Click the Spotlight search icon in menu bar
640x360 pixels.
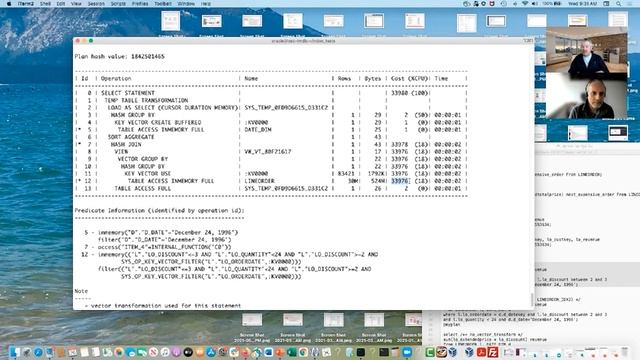(619, 3)
